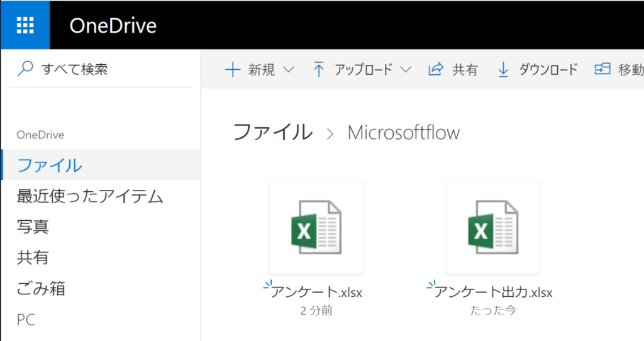Select ファイル in the left navigation
The image size is (644, 341).
[x=101, y=165]
